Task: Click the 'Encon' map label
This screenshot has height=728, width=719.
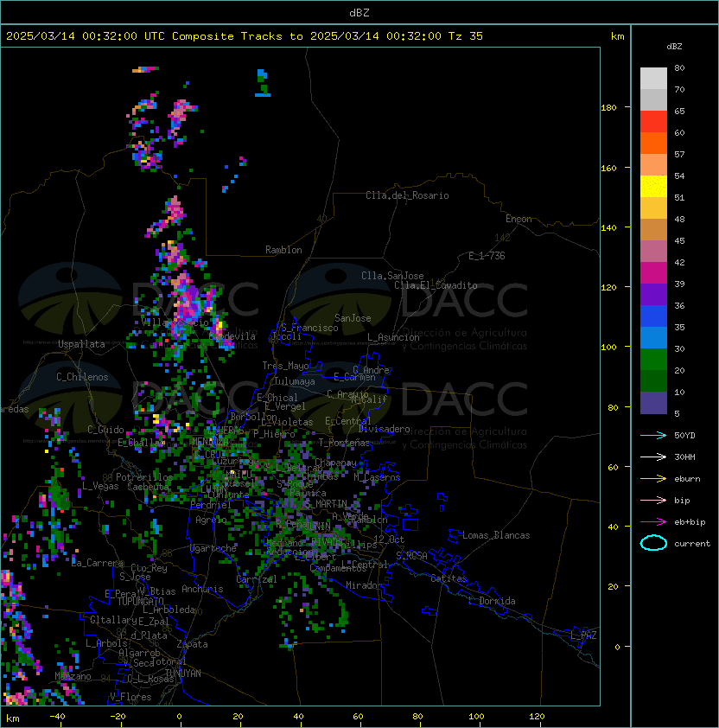Action: pyautogui.click(x=519, y=219)
